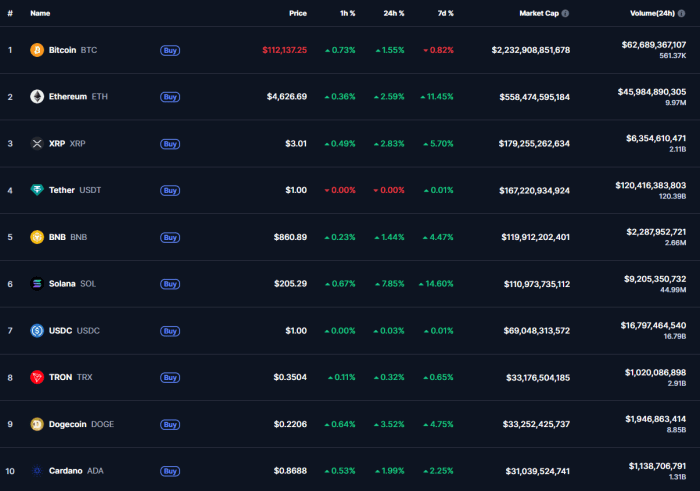
Task: Click the USDC logo icon
Action: [x=37, y=330]
